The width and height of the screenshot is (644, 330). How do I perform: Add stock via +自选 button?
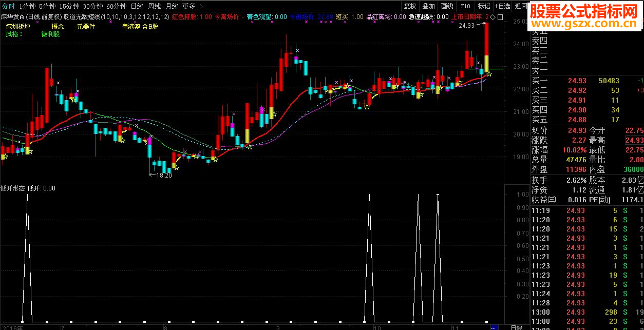(x=503, y=6)
